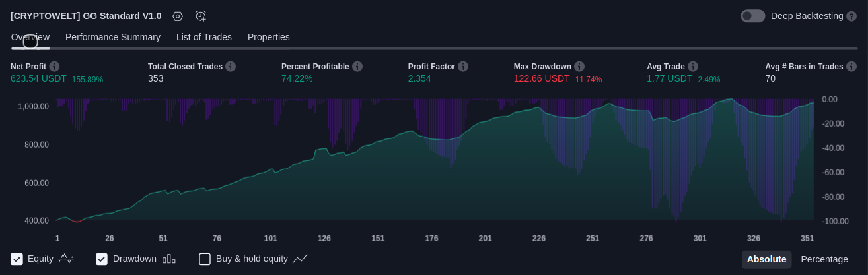Switch chart to Percentage mode
Image resolution: width=868 pixels, height=275 pixels.
click(824, 259)
